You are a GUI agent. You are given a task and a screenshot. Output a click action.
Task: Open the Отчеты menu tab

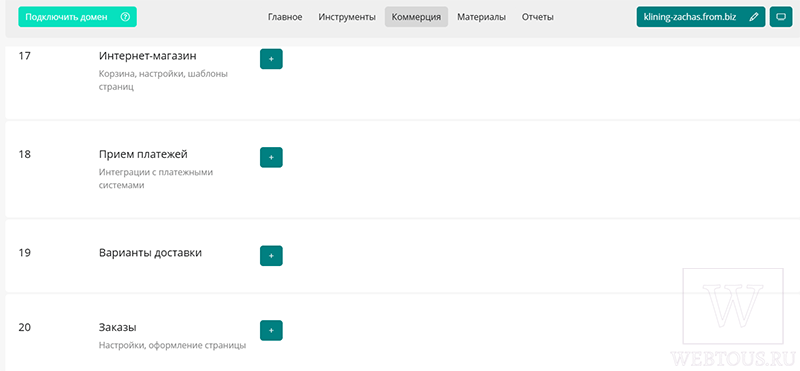click(x=538, y=17)
